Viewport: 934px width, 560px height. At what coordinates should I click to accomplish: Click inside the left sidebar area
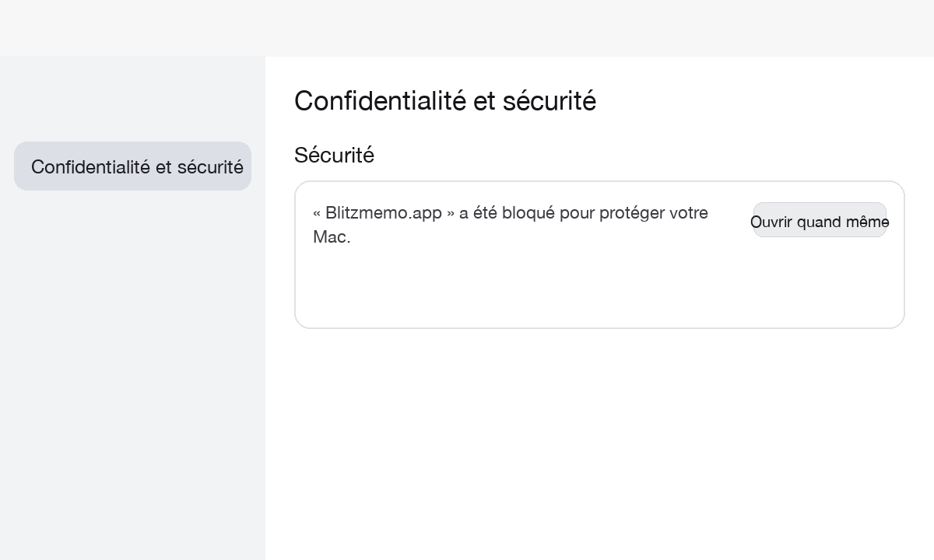pos(132,350)
